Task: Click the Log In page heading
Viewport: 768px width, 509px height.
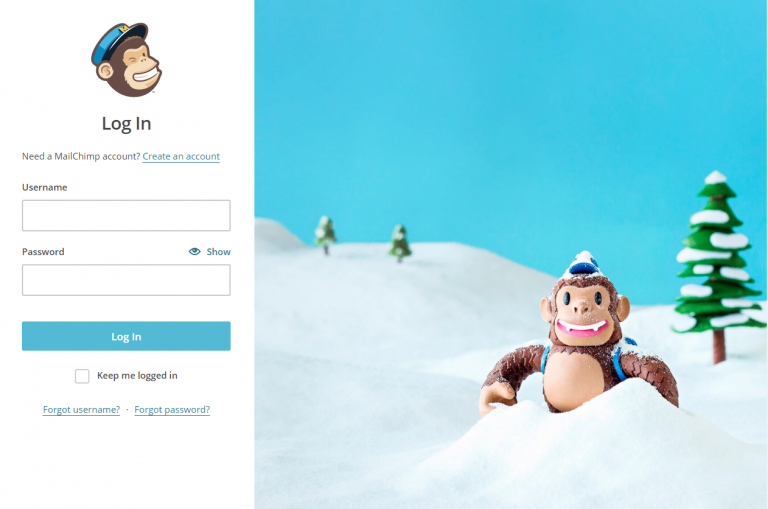Action: click(x=126, y=123)
